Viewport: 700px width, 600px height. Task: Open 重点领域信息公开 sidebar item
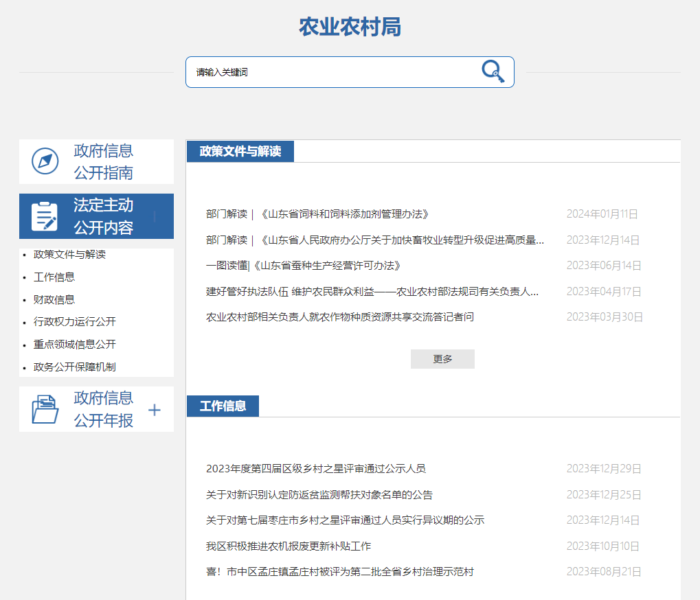coord(75,345)
